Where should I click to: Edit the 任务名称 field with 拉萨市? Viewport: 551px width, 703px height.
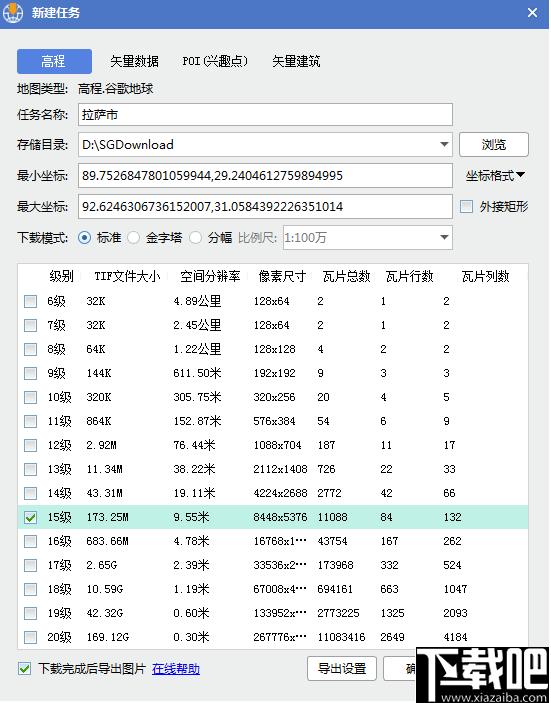tap(265, 115)
